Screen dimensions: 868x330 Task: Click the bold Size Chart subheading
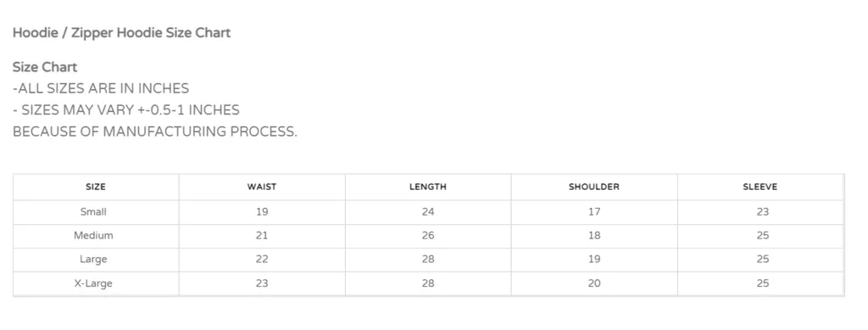(45, 68)
